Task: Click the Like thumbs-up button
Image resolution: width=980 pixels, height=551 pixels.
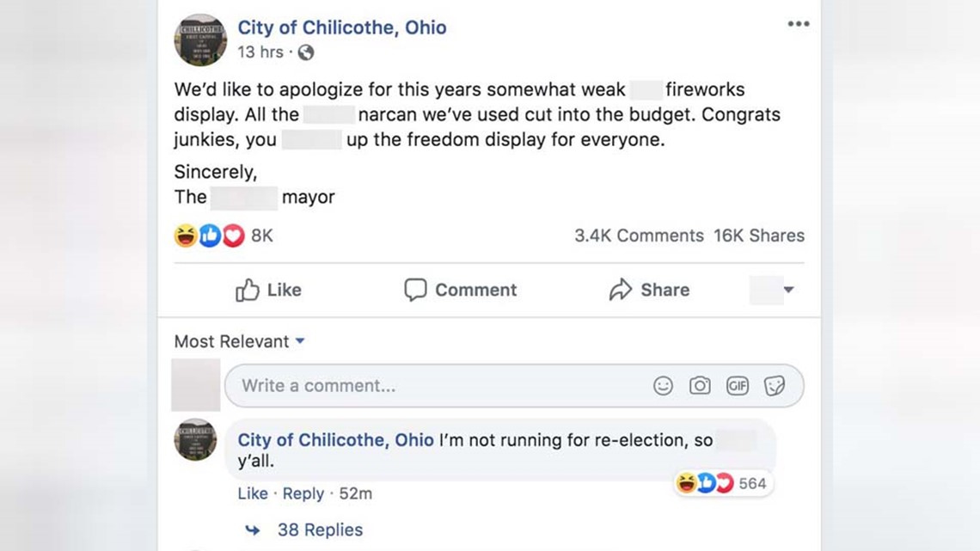Action: (x=268, y=290)
